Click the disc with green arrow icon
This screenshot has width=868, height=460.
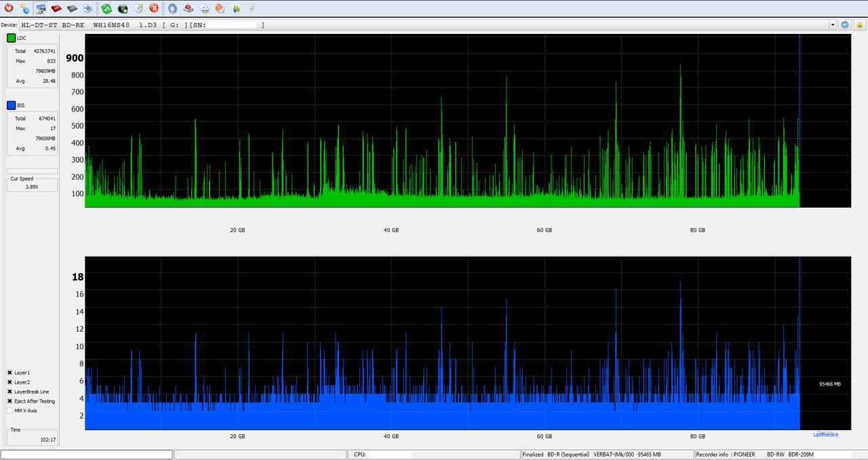(x=138, y=8)
